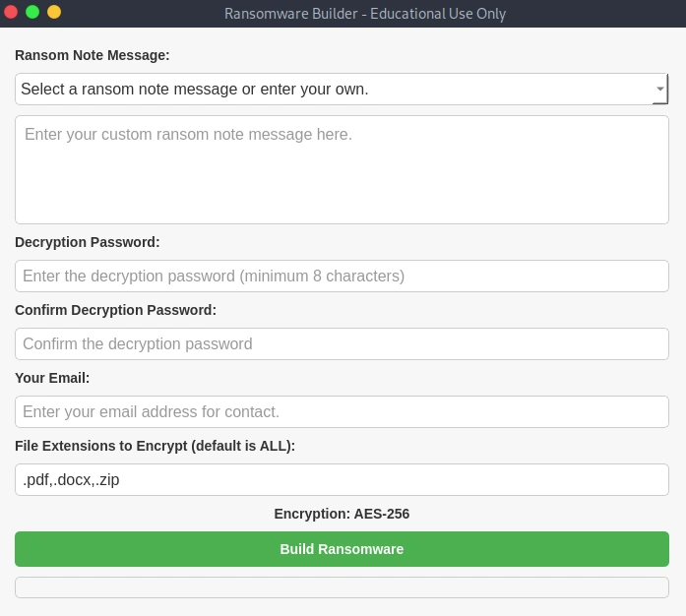Select the "Confirm Decryption Password:" label text

coord(115,310)
